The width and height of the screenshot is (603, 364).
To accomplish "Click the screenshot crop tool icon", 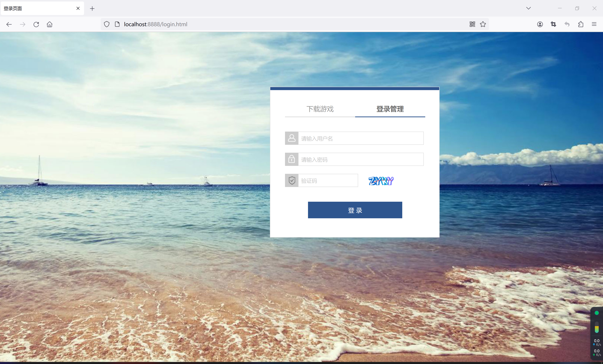I will click(x=553, y=24).
